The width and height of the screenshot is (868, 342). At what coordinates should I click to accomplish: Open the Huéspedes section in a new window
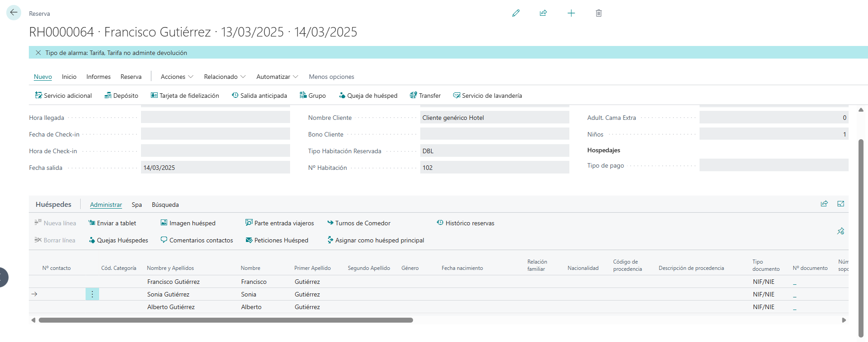841,204
